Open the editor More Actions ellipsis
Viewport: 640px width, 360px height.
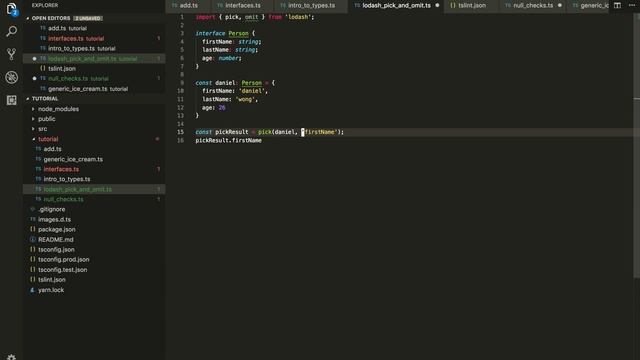pyautogui.click(x=632, y=5)
